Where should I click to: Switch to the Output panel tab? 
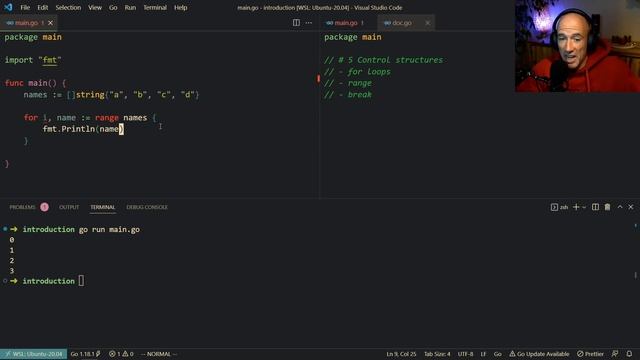[x=69, y=207]
